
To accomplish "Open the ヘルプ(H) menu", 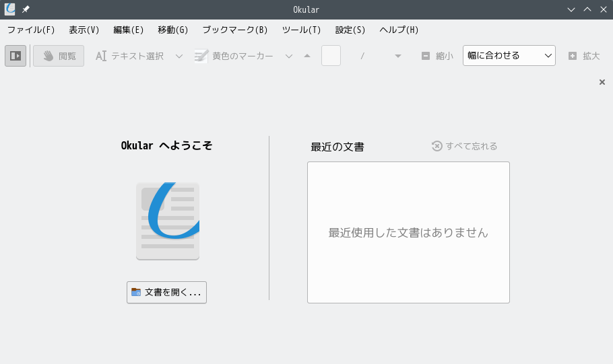I will coord(399,30).
